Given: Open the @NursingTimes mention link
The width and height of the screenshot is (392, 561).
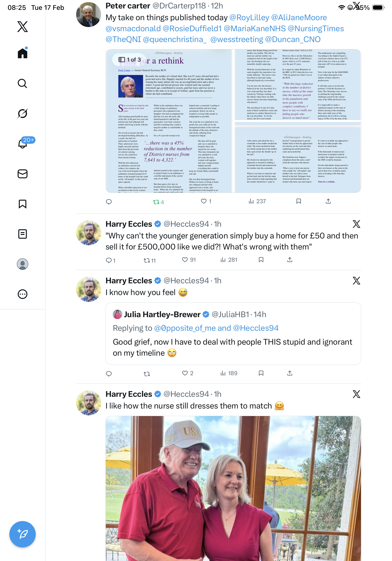Looking at the screenshot, I should pyautogui.click(x=316, y=28).
